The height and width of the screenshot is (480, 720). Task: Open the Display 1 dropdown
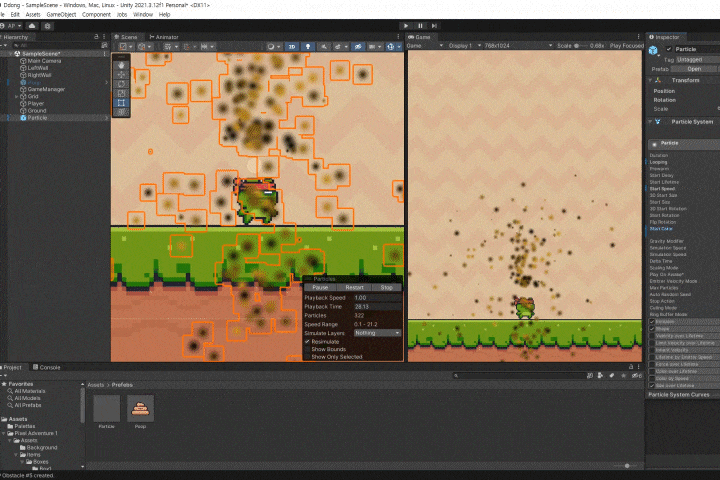[x=465, y=45]
